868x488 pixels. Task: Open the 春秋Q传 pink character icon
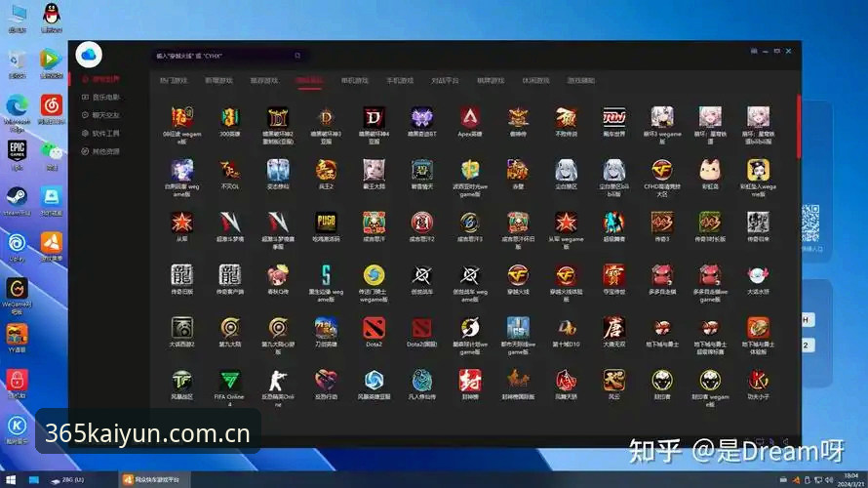coord(278,275)
